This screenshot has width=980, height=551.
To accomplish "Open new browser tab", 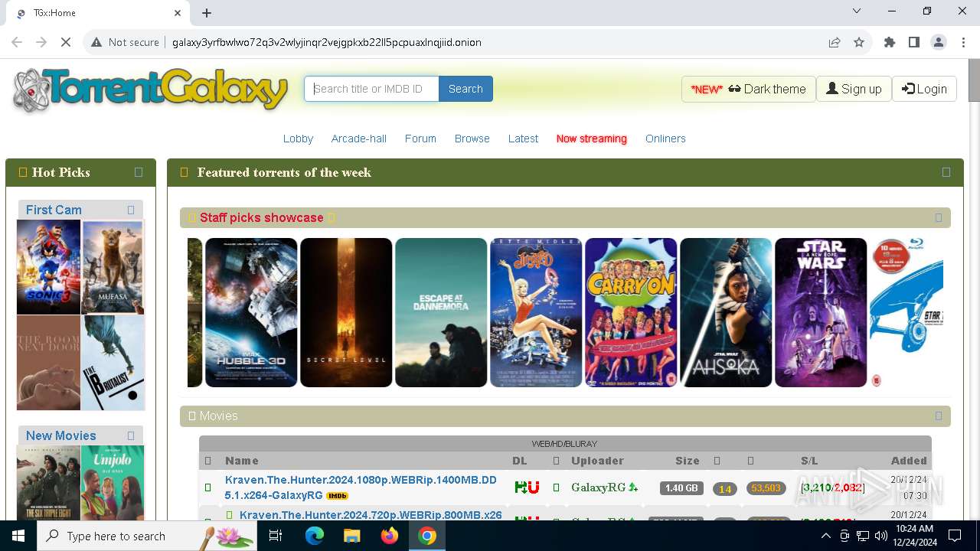I will [x=207, y=13].
